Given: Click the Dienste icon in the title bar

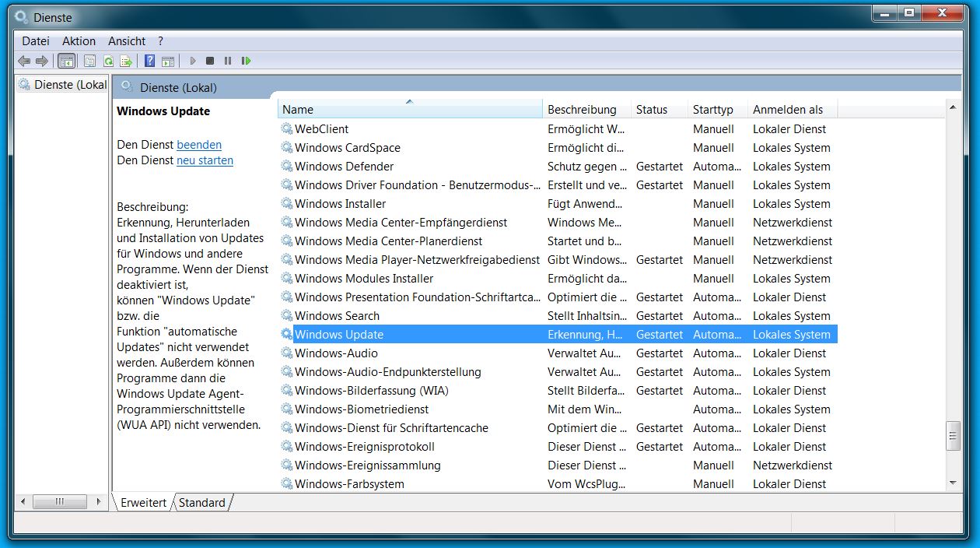Looking at the screenshot, I should tap(21, 16).
